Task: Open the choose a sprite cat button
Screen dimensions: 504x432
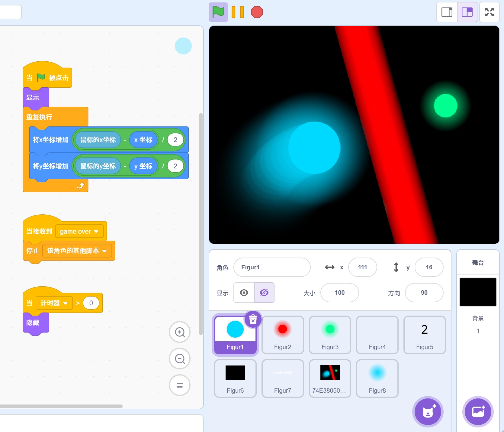Action: (x=428, y=411)
